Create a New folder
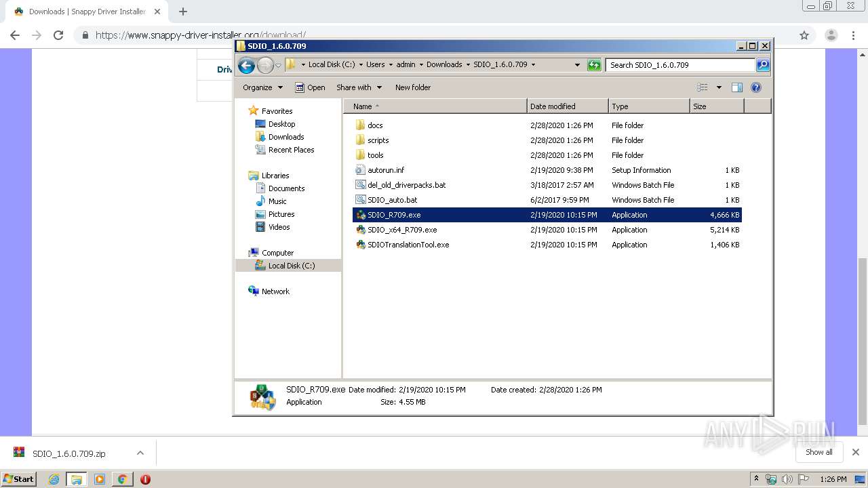Screen dimensions: 868x488 coord(413,87)
